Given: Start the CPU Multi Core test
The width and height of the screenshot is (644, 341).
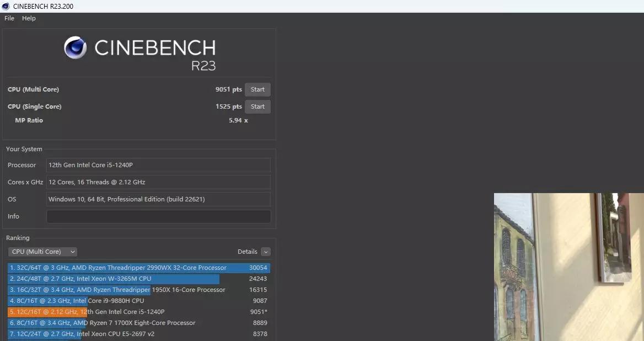Looking at the screenshot, I should [257, 89].
